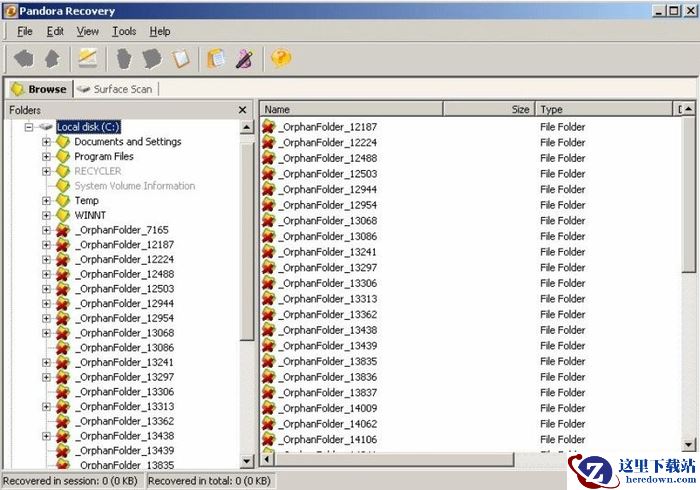Expand the RECYCLER tree node
Image resolution: width=700 pixels, height=490 pixels.
46,171
